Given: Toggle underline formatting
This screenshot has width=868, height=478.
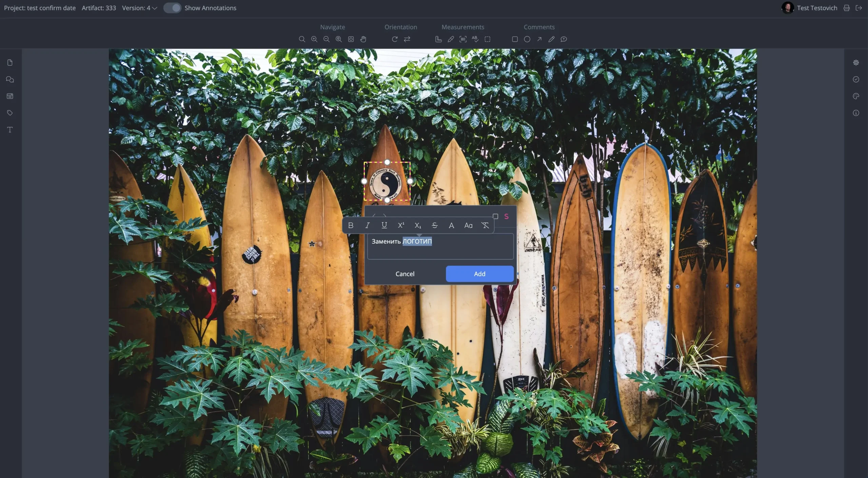Looking at the screenshot, I should pyautogui.click(x=384, y=225).
